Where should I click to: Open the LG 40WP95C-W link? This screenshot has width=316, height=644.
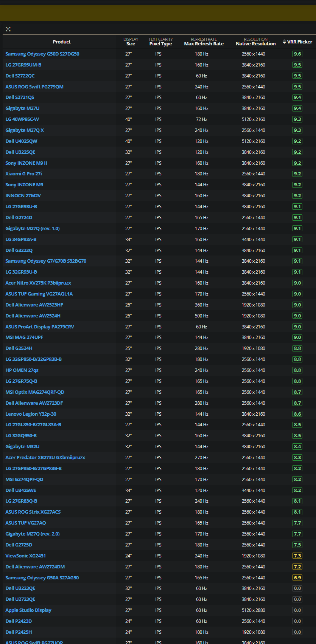pyautogui.click(x=22, y=119)
